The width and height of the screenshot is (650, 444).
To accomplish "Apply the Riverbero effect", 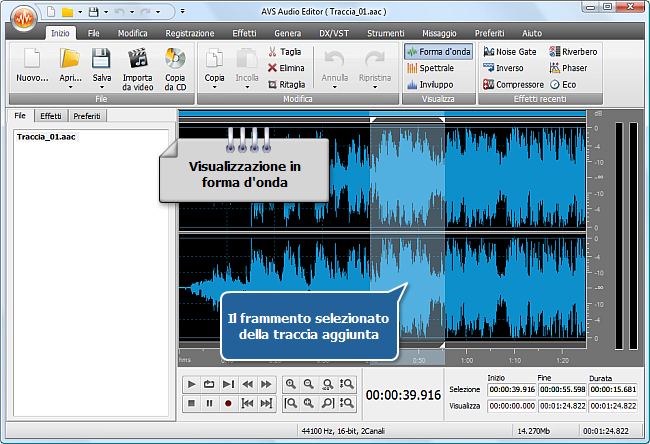I will 574,51.
